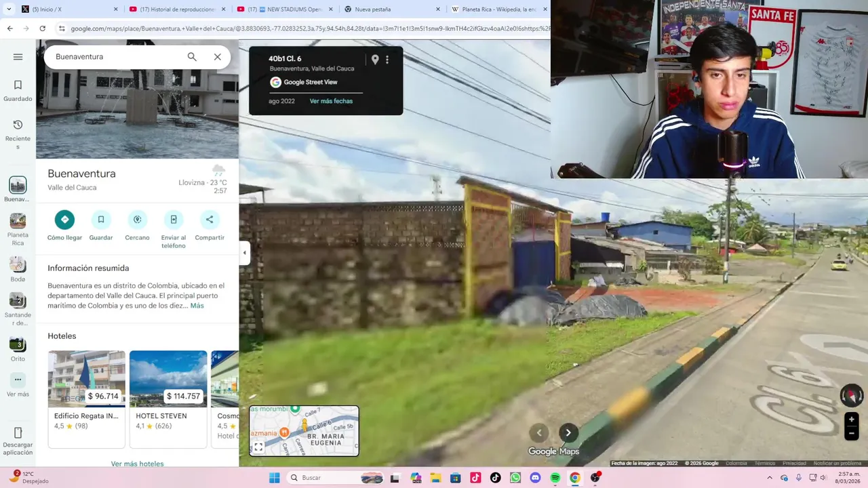This screenshot has width=868, height=488.
Task: Click the Guardar save place button
Action: pyautogui.click(x=100, y=220)
